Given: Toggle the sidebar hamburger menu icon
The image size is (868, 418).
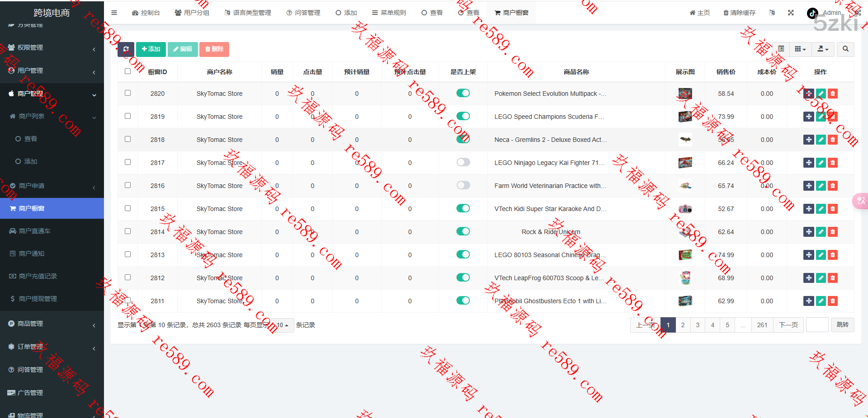Looking at the screenshot, I should (114, 13).
